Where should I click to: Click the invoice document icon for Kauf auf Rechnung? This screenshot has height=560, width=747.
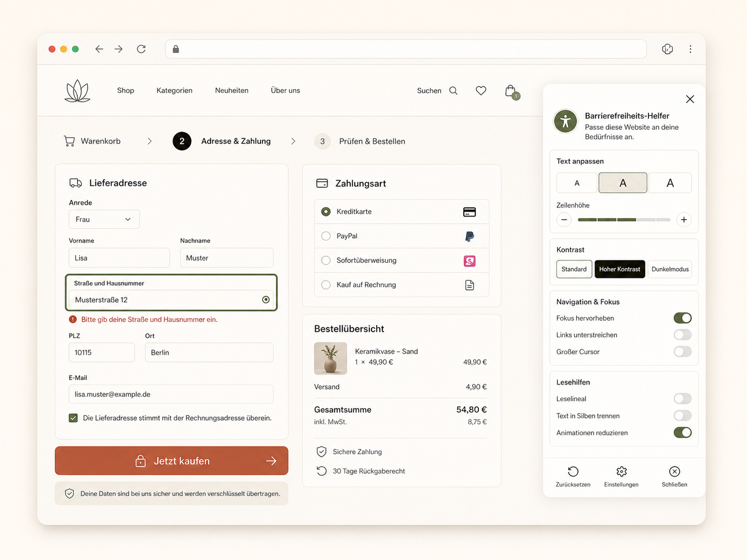[x=469, y=285]
